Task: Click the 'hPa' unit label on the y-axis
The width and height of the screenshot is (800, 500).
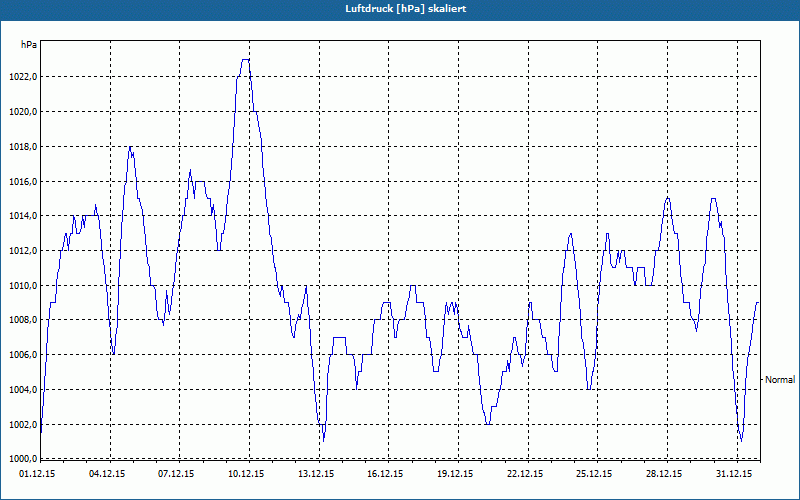Action: [28, 44]
